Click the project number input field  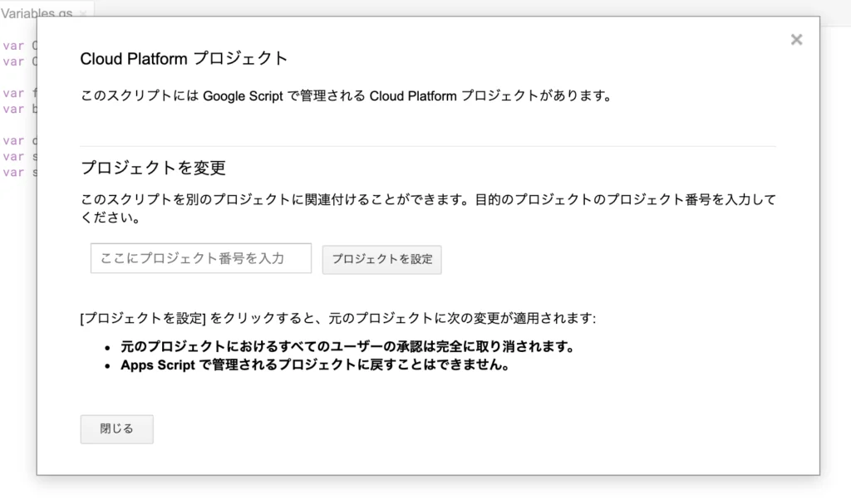coord(201,258)
